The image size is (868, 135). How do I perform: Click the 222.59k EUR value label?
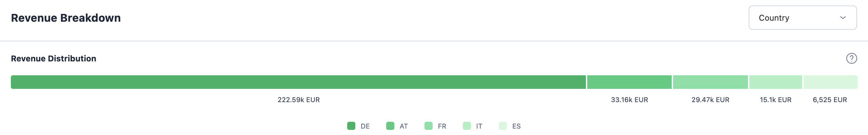click(x=299, y=100)
